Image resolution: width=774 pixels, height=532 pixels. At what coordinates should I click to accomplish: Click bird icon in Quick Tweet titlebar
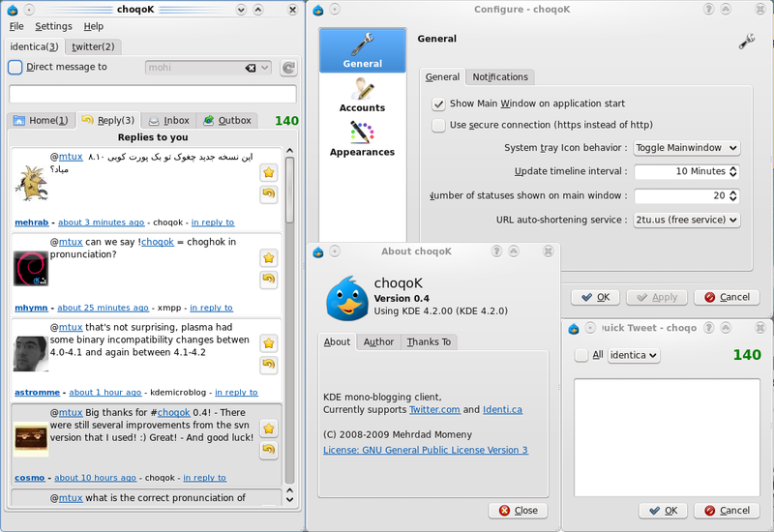click(x=573, y=329)
